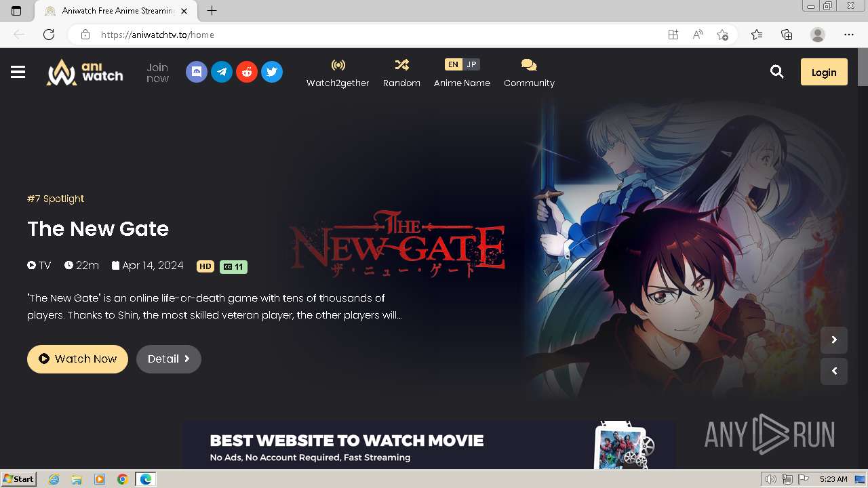The width and height of the screenshot is (868, 488).
Task: Show previous spotlight slide
Action: click(x=834, y=371)
